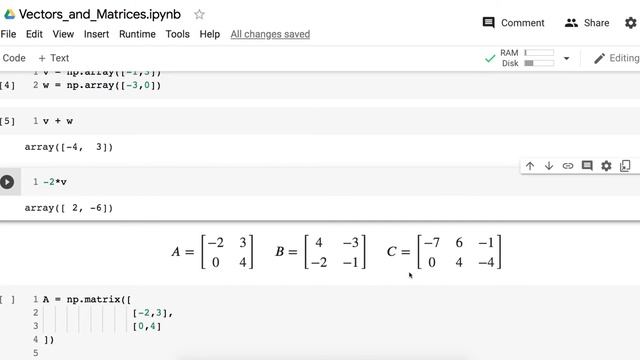Viewport: 640px width, 360px height.
Task: Move the cell up
Action: [x=530, y=166]
